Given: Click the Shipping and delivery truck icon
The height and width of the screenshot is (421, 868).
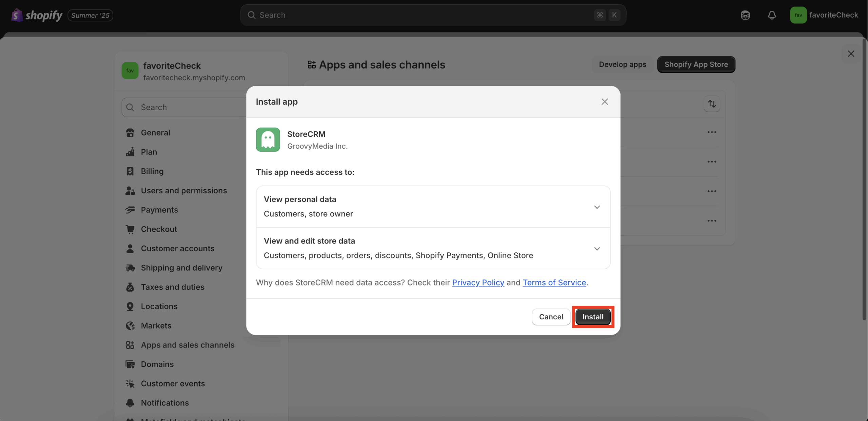Looking at the screenshot, I should (x=130, y=268).
